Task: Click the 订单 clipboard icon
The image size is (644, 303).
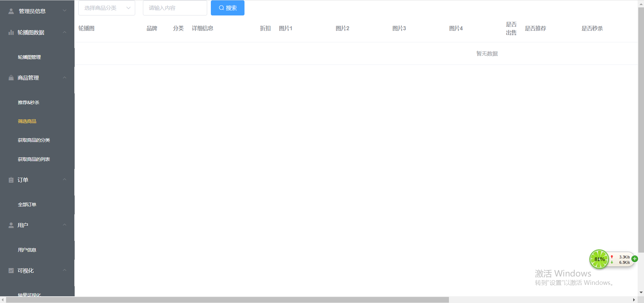Action: tap(11, 180)
